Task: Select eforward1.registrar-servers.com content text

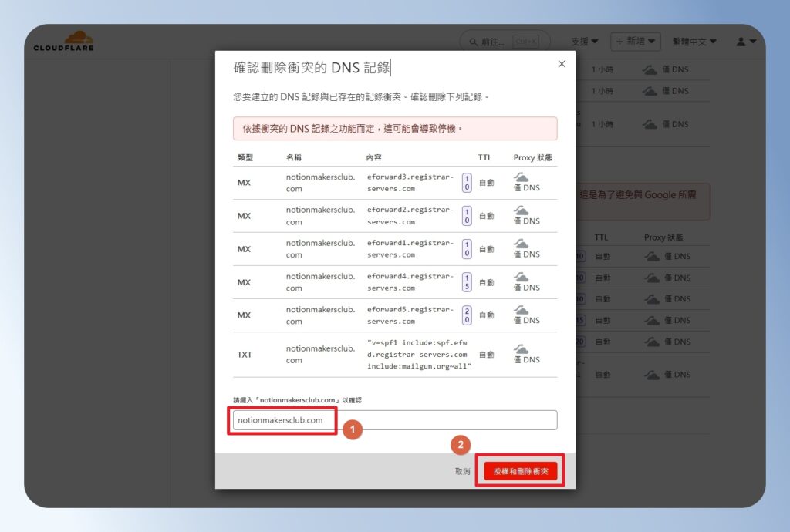Action: tap(410, 248)
